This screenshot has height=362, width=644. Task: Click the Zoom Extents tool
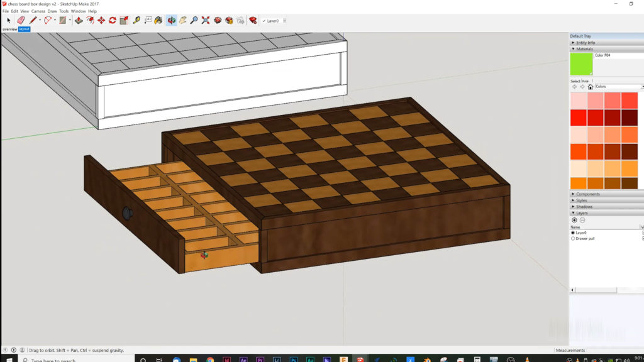coord(206,21)
